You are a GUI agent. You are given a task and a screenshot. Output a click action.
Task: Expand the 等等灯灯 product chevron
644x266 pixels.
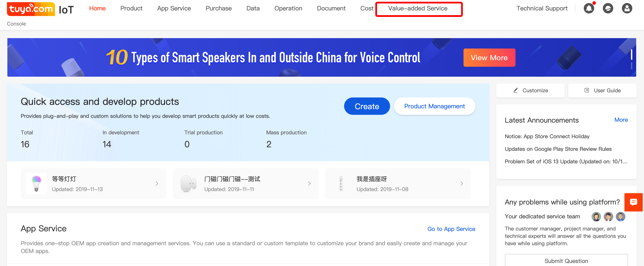point(157,183)
